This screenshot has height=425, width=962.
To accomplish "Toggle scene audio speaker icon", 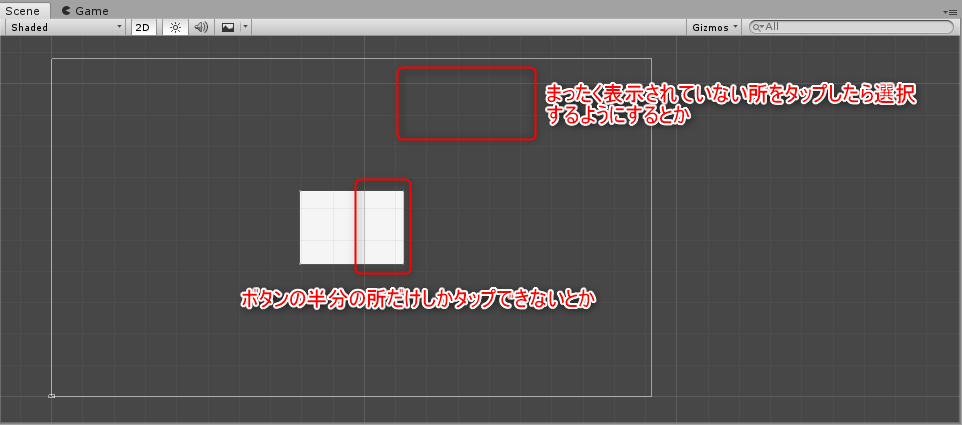I will [201, 27].
